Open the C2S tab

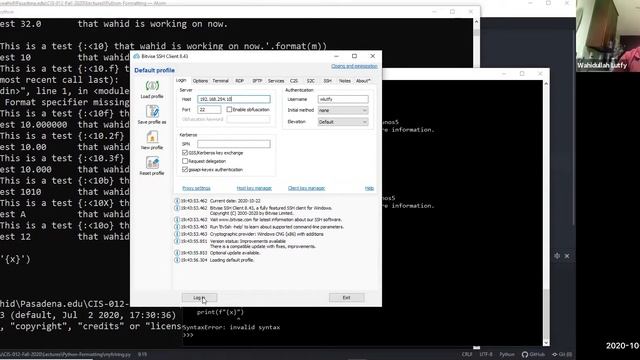[x=294, y=81]
